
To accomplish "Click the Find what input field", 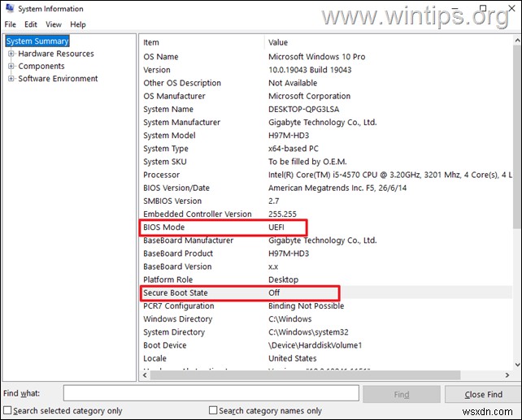I will [x=211, y=393].
